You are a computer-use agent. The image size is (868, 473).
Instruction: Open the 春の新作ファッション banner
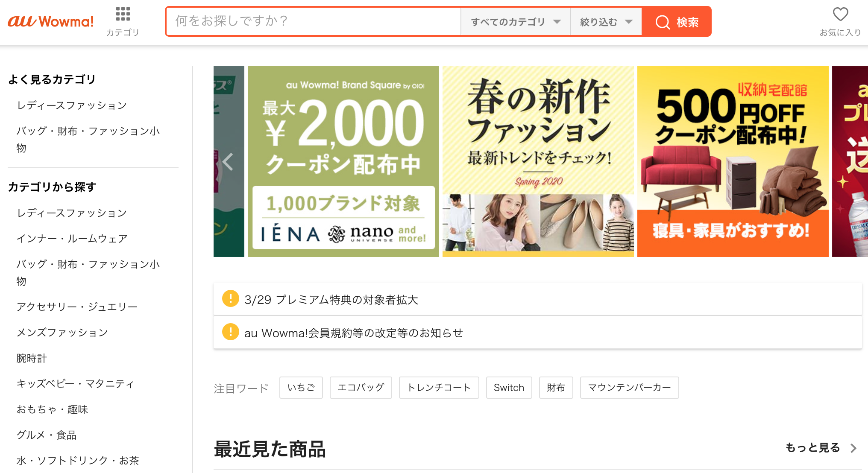click(x=538, y=161)
